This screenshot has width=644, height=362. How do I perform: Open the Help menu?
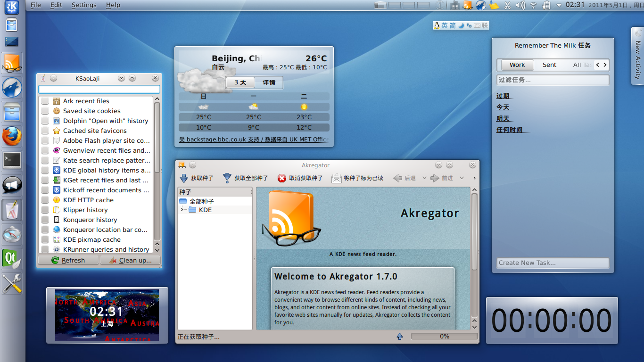coord(113,5)
